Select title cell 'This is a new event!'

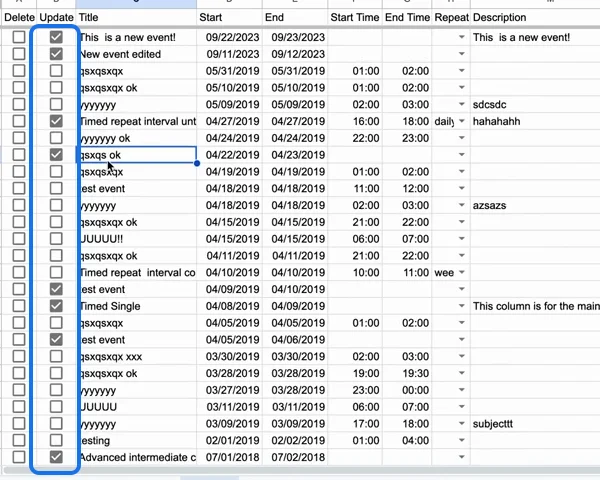point(137,37)
